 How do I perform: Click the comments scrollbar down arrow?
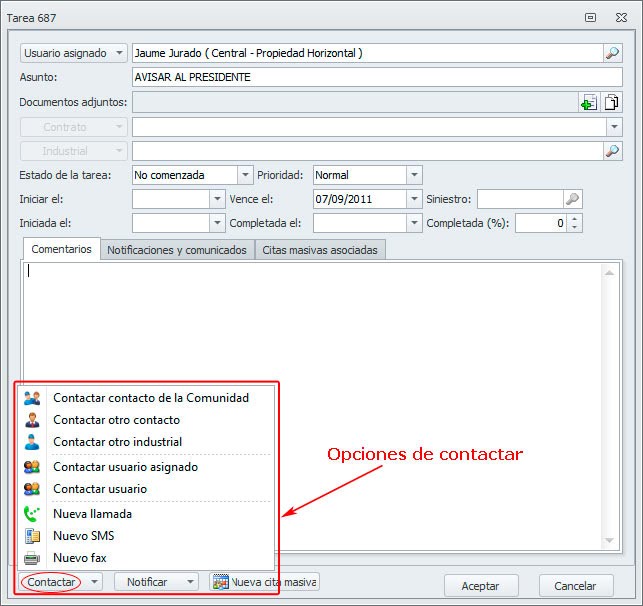pos(609,541)
